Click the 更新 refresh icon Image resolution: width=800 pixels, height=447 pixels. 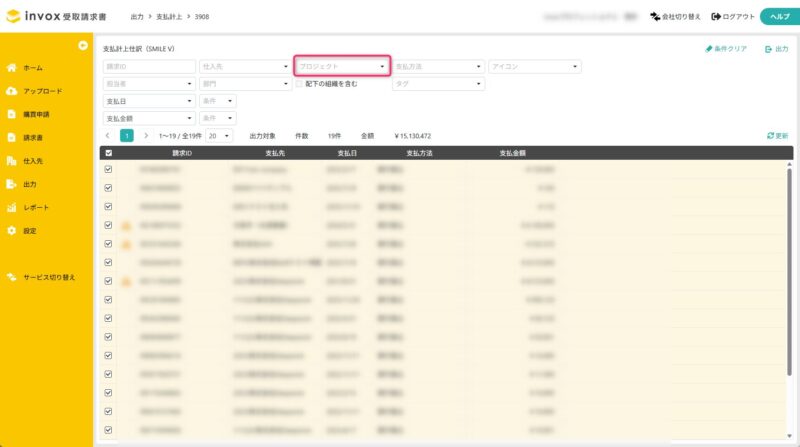[x=771, y=135]
